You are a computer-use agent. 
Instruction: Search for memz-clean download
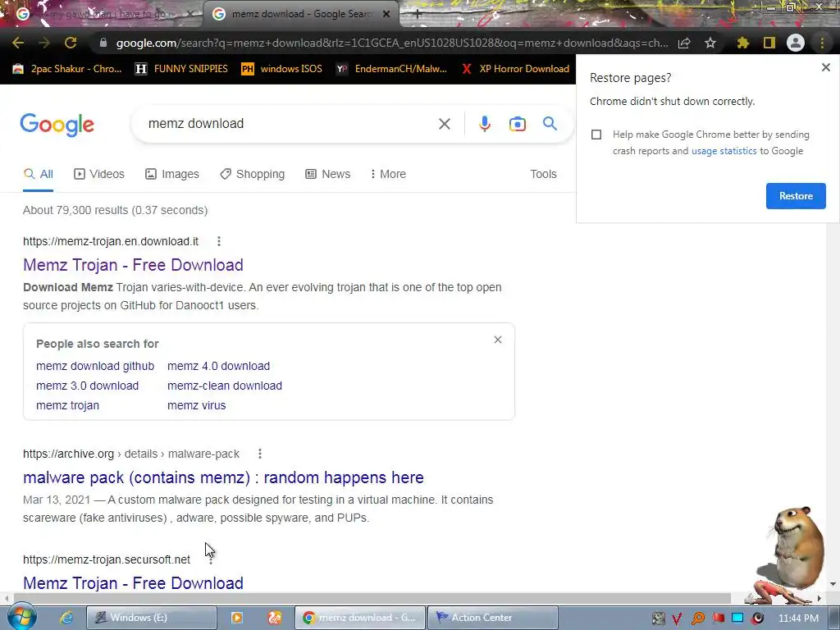(x=225, y=386)
